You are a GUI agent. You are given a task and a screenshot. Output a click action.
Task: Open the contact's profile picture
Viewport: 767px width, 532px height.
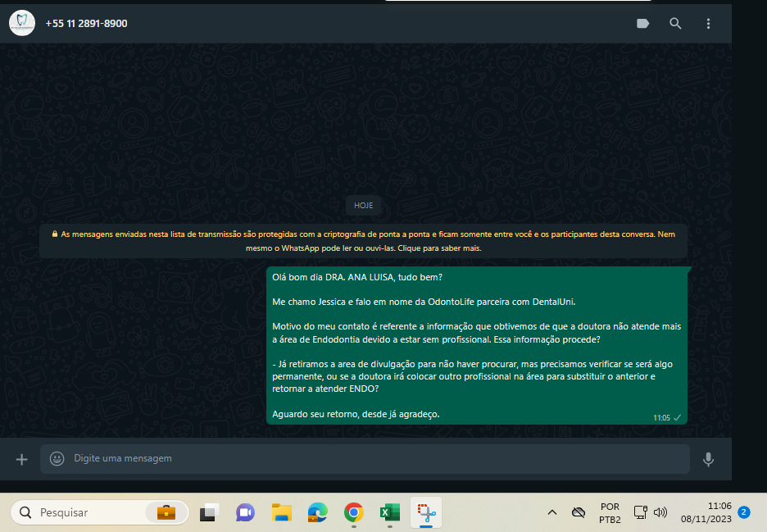tap(22, 23)
